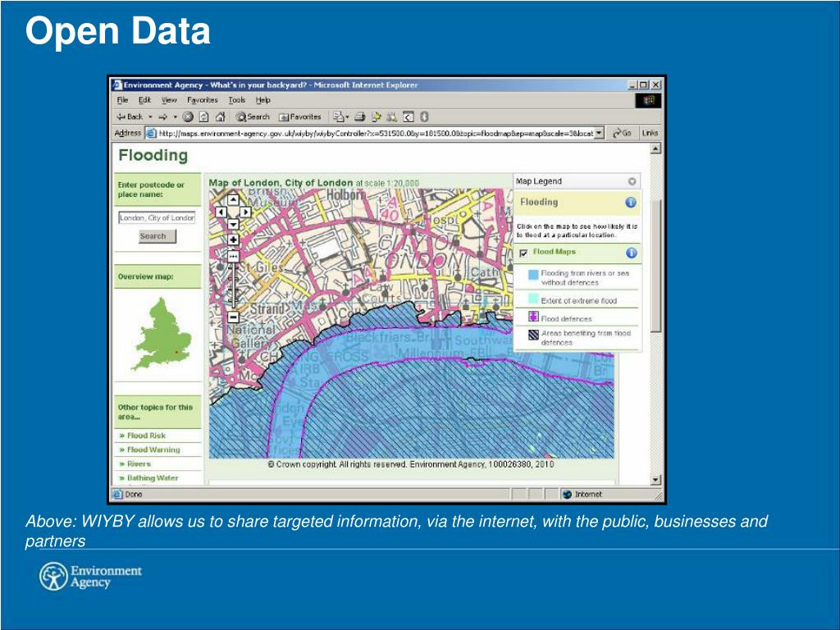Open the Forward button history dropdown arrow
The width and height of the screenshot is (840, 630).
click(175, 116)
